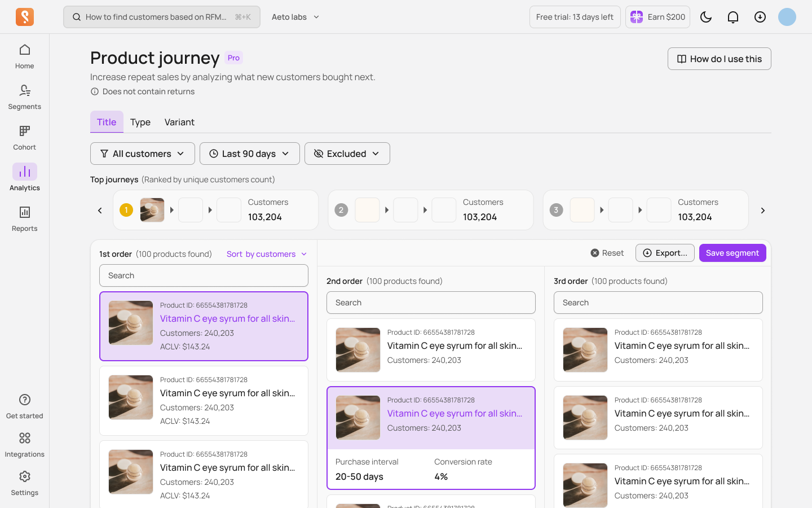
Task: Select the second 1st order product card
Action: pyautogui.click(x=204, y=401)
